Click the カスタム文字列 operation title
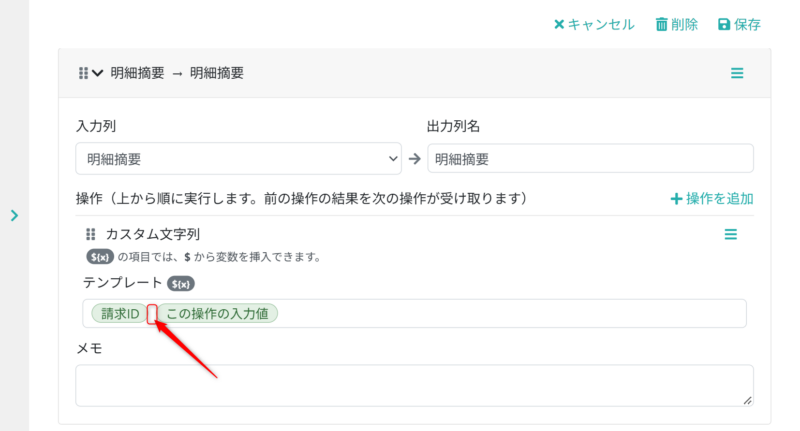The height and width of the screenshot is (431, 800). pyautogui.click(x=153, y=234)
